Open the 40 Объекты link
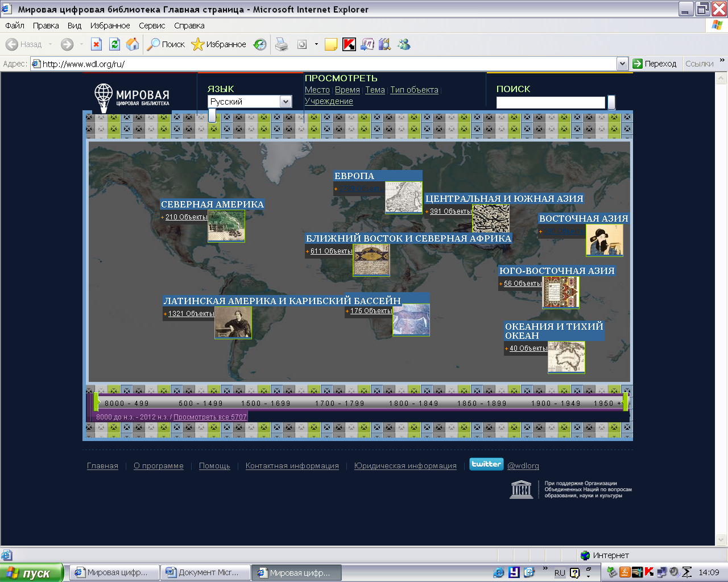The width and height of the screenshot is (728, 582). click(528, 348)
